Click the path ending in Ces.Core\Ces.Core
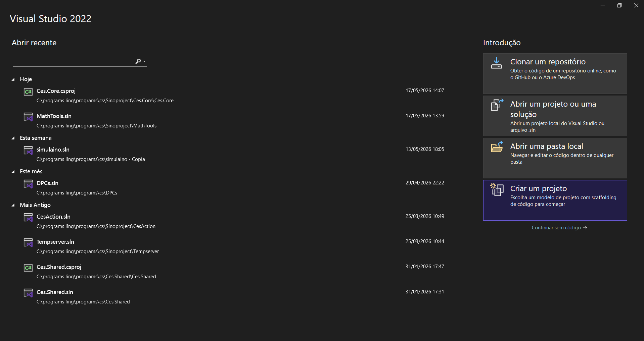This screenshot has width=644, height=341. click(x=105, y=101)
